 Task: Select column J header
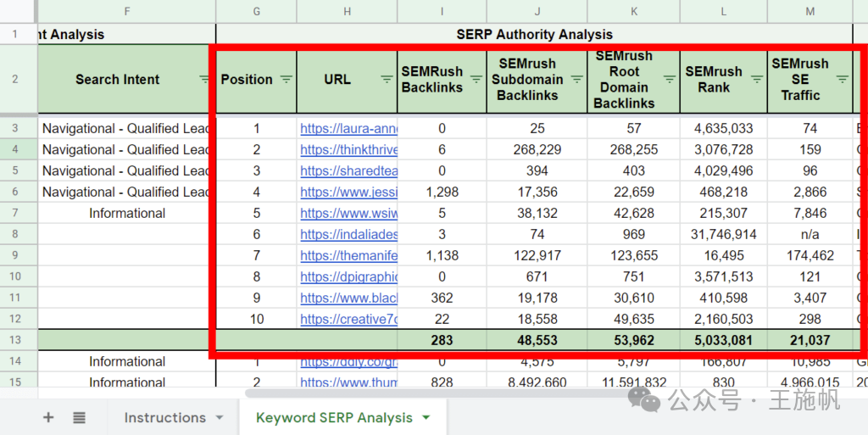[537, 11]
